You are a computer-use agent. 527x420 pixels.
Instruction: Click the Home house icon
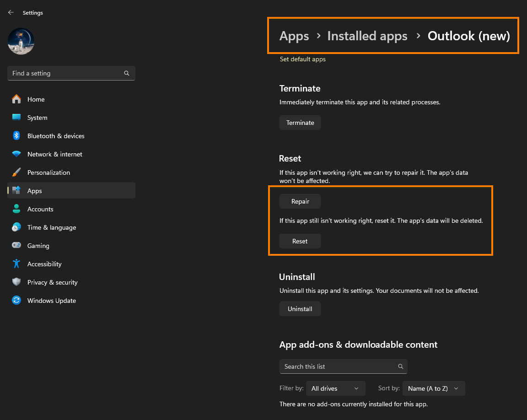(16, 99)
